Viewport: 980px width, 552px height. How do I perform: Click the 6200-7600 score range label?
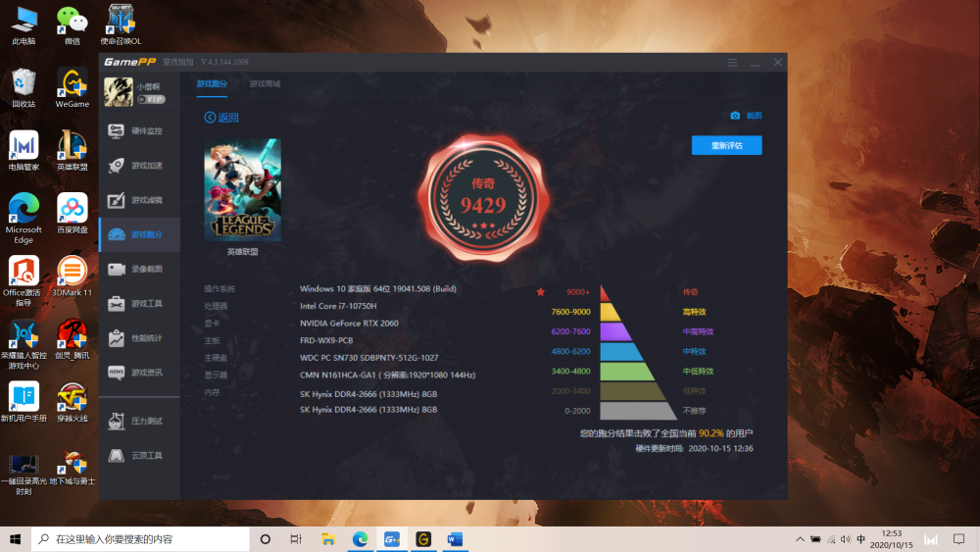point(570,332)
